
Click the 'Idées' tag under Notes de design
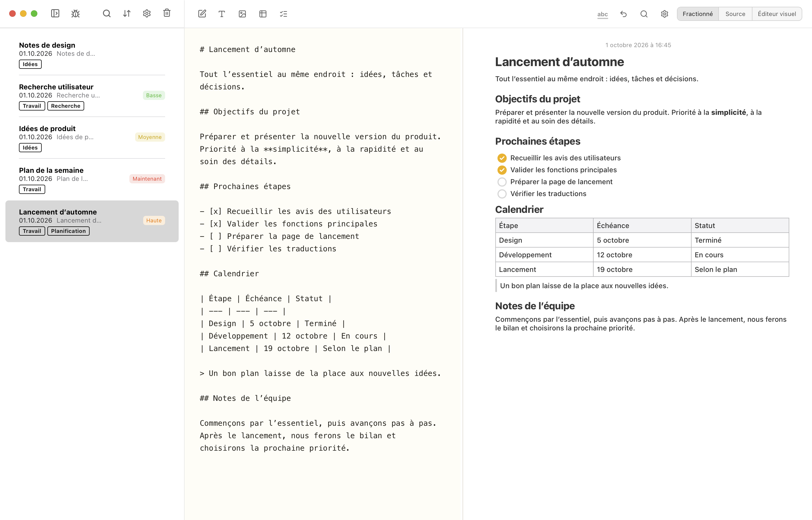(x=30, y=64)
